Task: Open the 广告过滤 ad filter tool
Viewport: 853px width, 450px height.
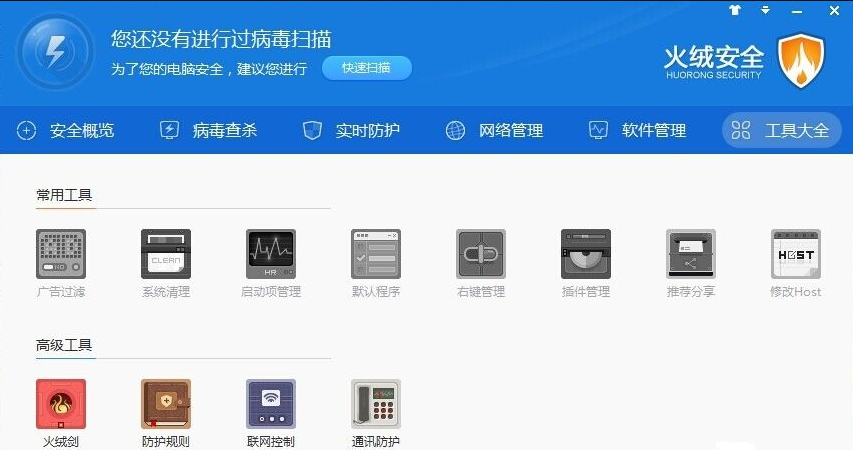Action: (x=61, y=254)
